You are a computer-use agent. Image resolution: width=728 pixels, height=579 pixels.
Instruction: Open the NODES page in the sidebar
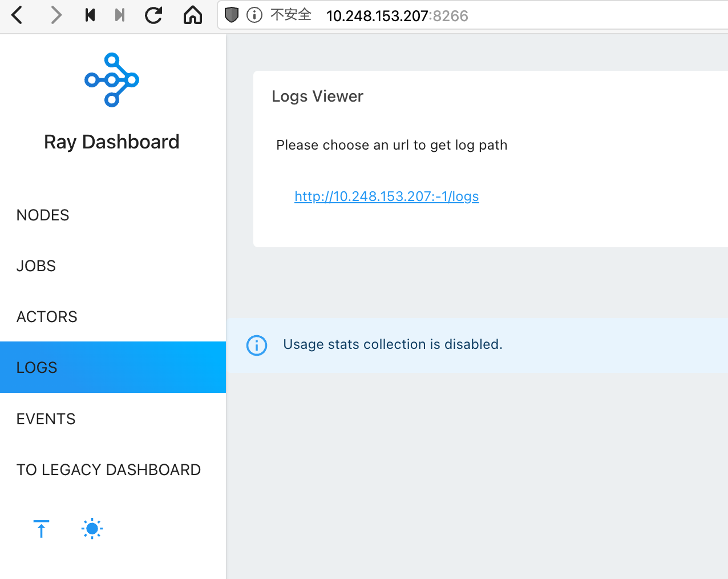[113, 215]
